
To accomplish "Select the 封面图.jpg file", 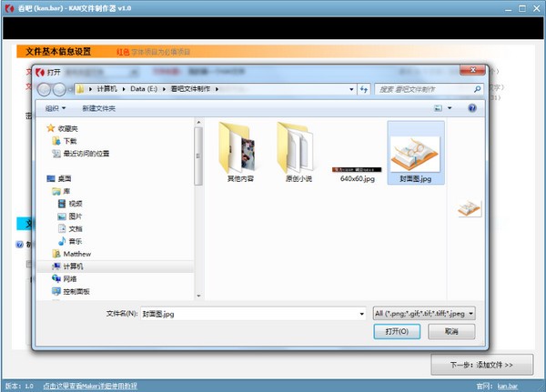I will click(x=416, y=153).
